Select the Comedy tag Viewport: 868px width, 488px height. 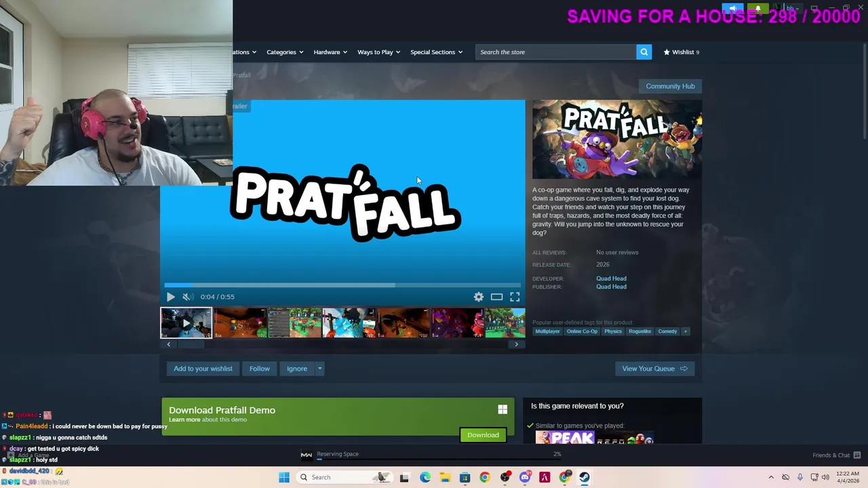click(x=667, y=331)
